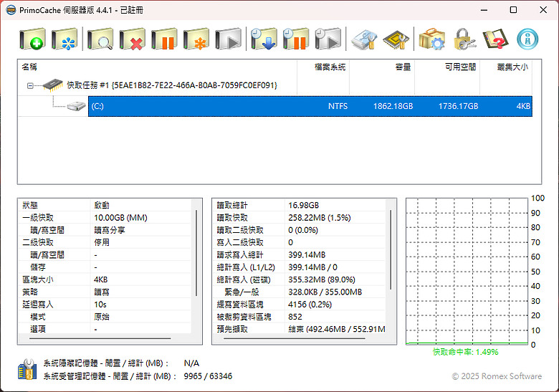Click the drive icon with blue asterisk
559x392 pixels.
64,39
